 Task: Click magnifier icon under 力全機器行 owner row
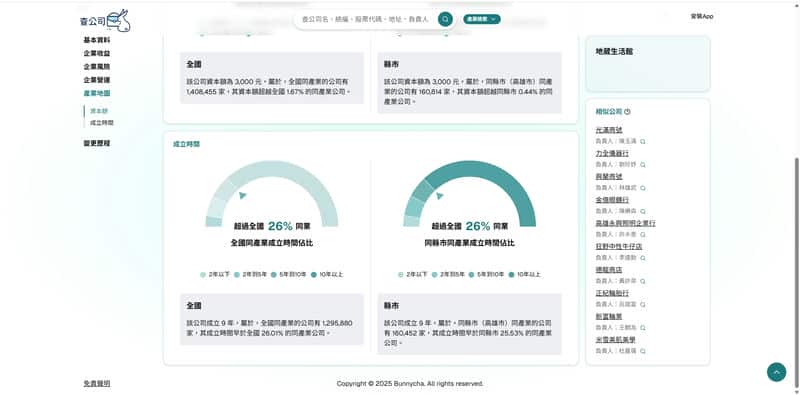point(643,165)
